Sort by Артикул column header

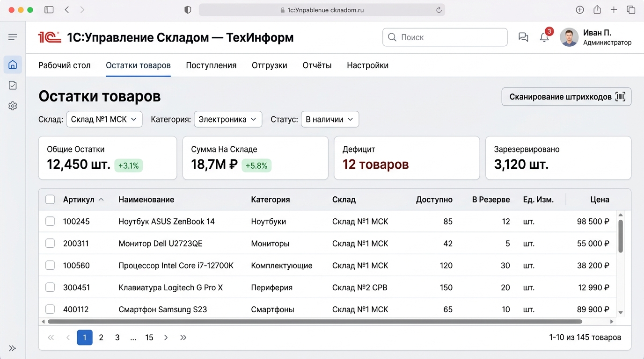(x=83, y=200)
